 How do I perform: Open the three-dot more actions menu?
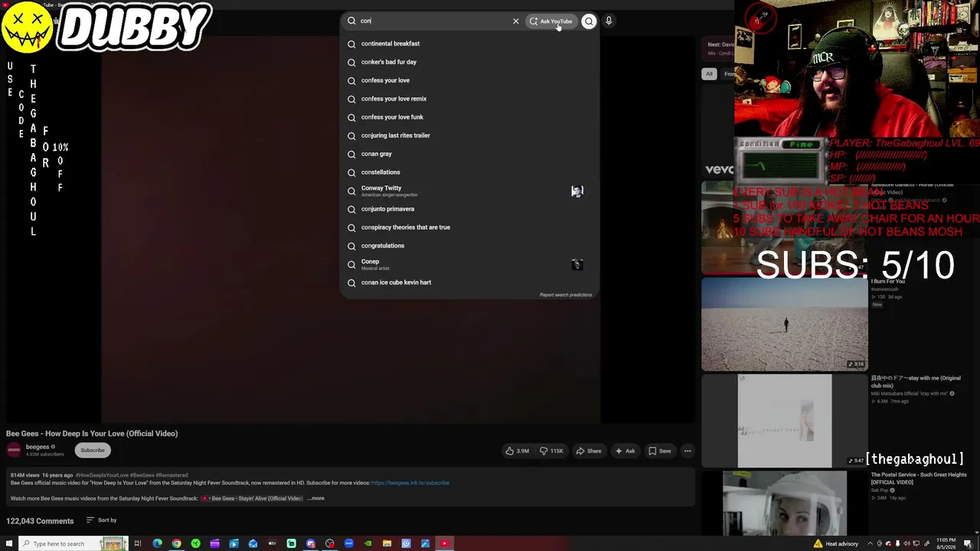pyautogui.click(x=688, y=451)
